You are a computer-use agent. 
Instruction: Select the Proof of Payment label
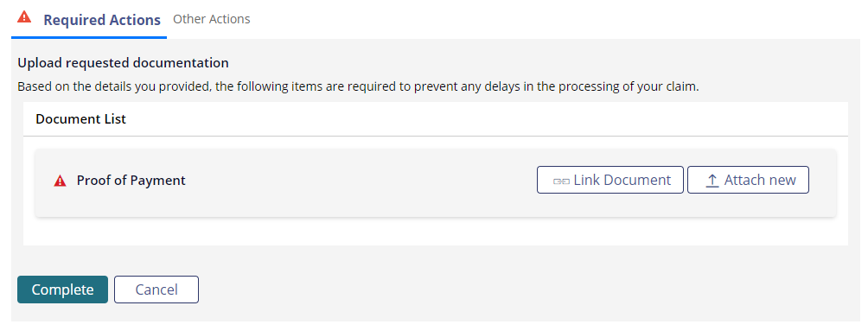131,181
